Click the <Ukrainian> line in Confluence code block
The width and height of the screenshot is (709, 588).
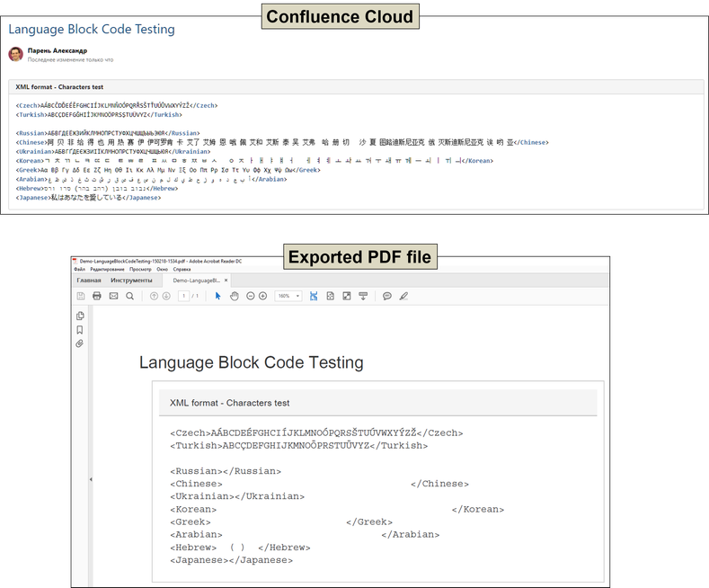coord(113,152)
